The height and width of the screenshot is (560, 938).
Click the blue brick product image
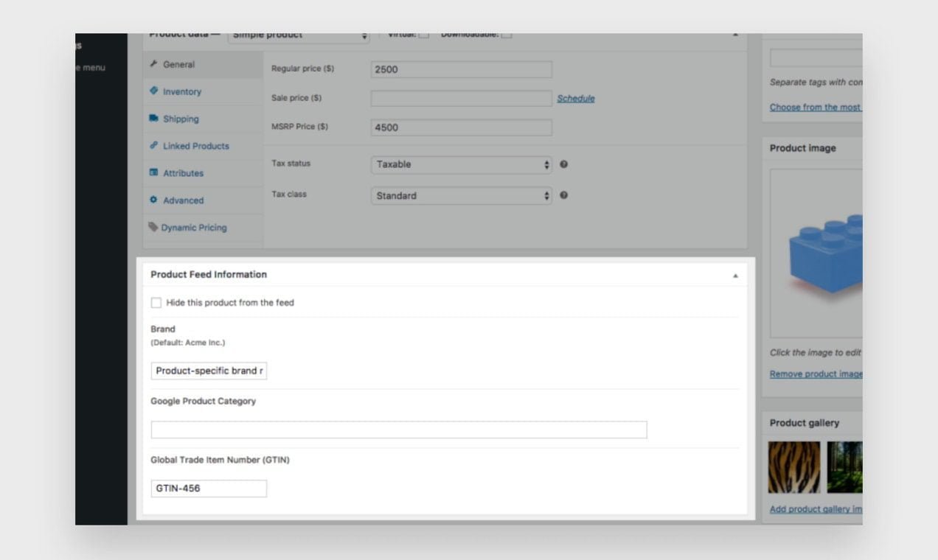(824, 254)
